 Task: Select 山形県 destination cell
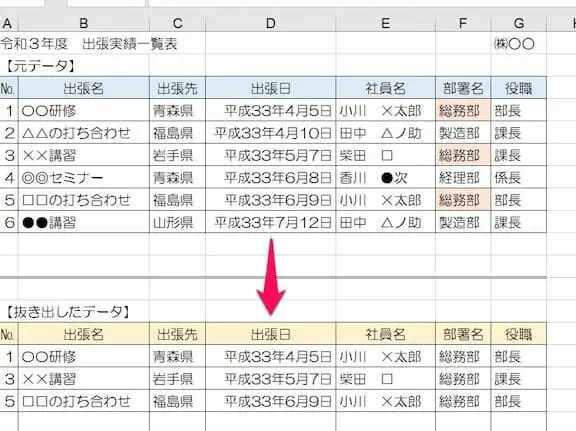point(177,222)
